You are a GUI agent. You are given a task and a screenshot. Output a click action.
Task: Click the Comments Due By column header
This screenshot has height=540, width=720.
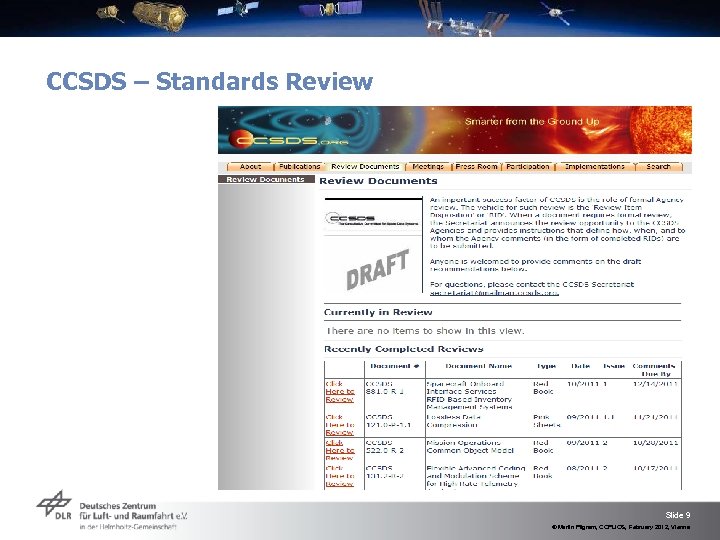(654, 370)
